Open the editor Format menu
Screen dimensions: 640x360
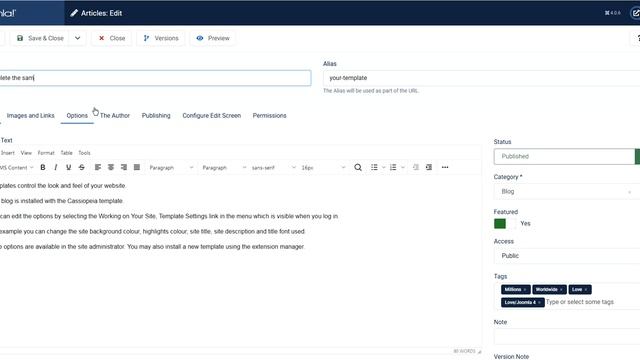[x=46, y=153]
